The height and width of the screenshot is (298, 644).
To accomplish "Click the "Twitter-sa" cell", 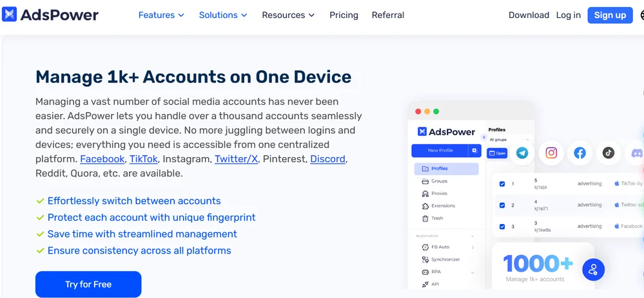I will (x=632, y=205).
